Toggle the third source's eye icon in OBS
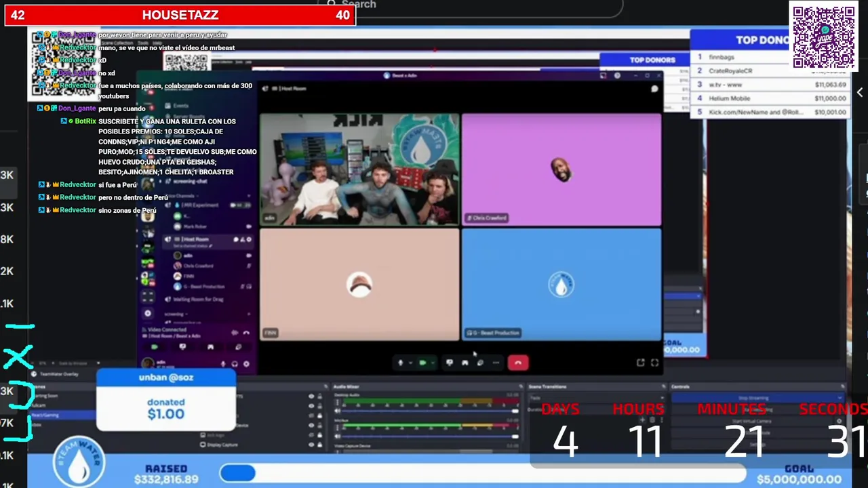868x488 pixels. [x=311, y=415]
